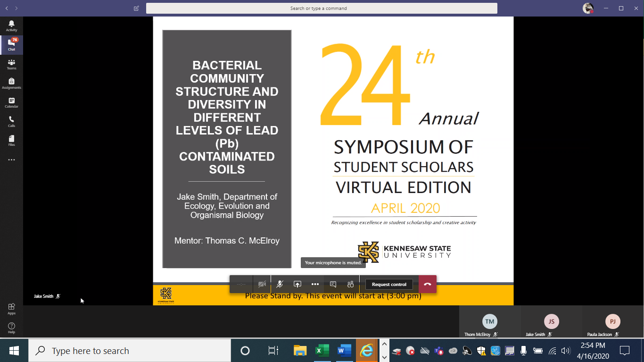This screenshot has width=644, height=362.
Task: Turn on the camera in the call toolbar
Action: click(262, 284)
